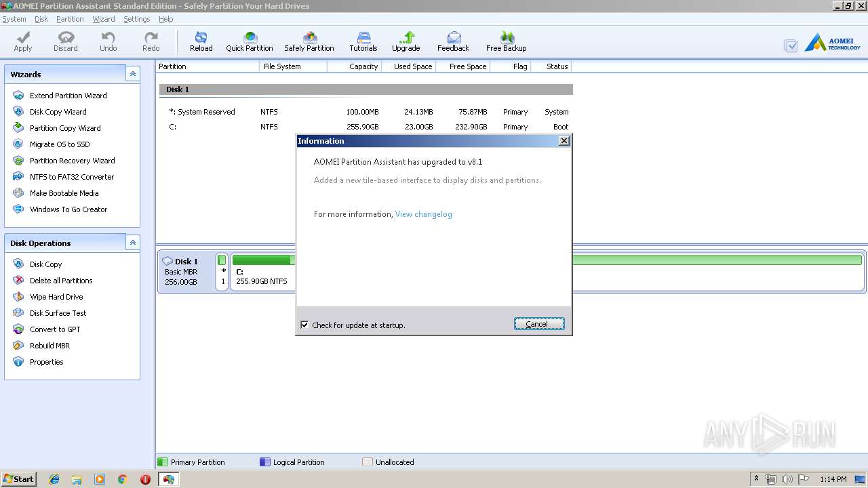Select the C: partition bar in disk map
Viewport: 868px width, 488px height.
coord(547,272)
